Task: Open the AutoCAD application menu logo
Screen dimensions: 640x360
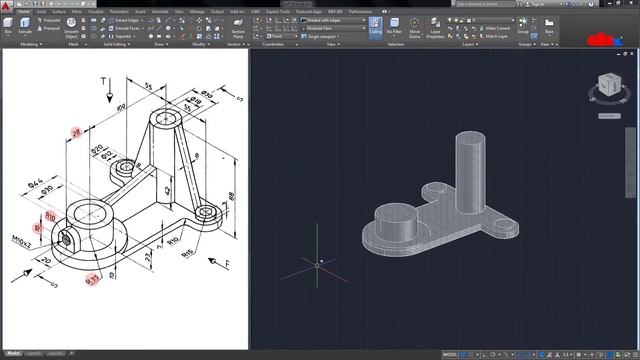Action: [x=7, y=6]
